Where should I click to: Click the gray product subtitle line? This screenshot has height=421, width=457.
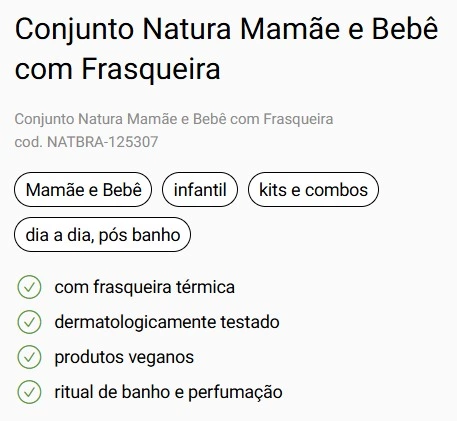(x=174, y=119)
